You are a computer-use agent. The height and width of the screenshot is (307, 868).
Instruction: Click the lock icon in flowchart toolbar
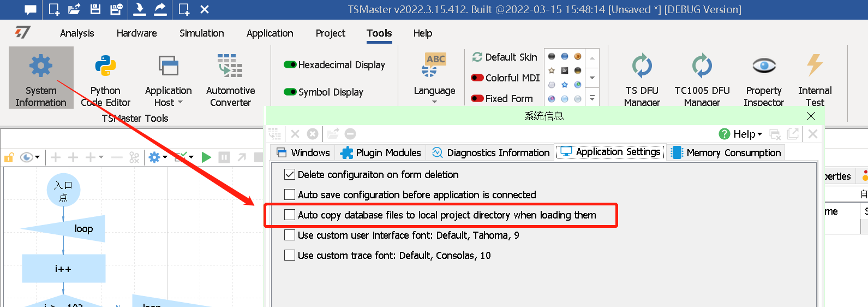(x=9, y=157)
